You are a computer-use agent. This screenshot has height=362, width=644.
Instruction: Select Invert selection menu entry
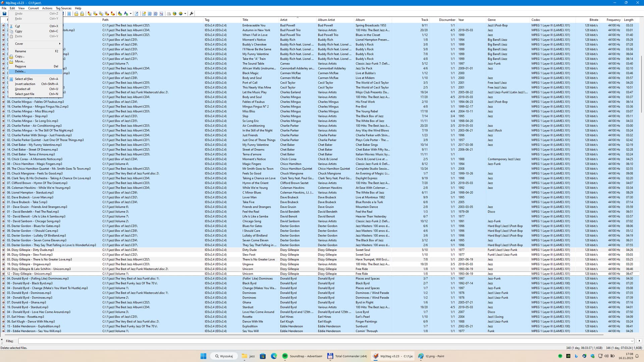pyautogui.click(x=36, y=84)
